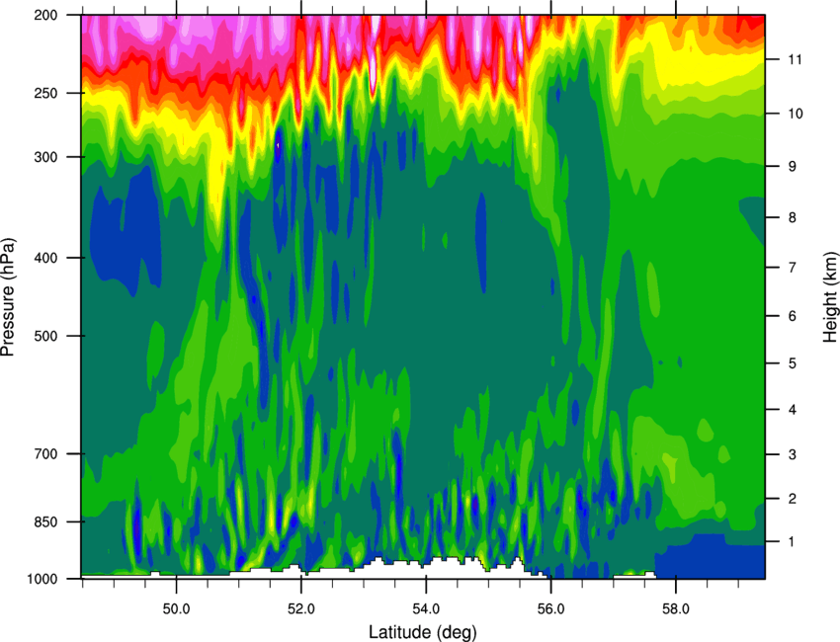Click the 58.0 latitude tick label
This screenshot has width=840, height=642.
click(676, 609)
